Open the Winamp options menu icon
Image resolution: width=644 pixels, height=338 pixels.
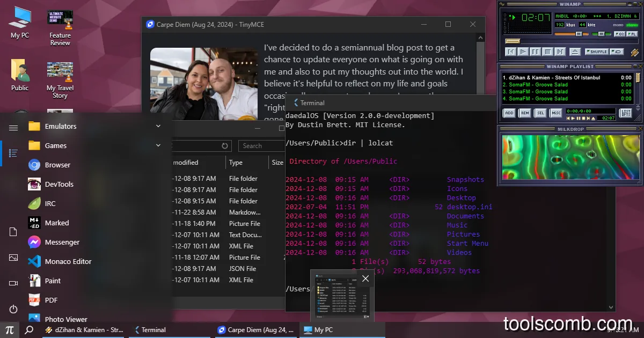502,4
